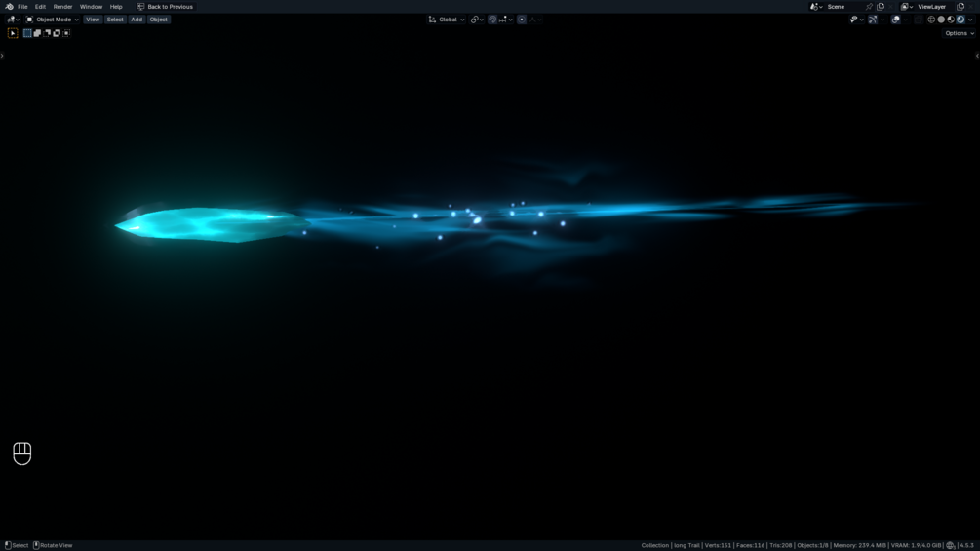980x551 pixels.
Task: Click the 'VRAM: 1.9/4.0 GiB' status entry
Action: click(917, 545)
